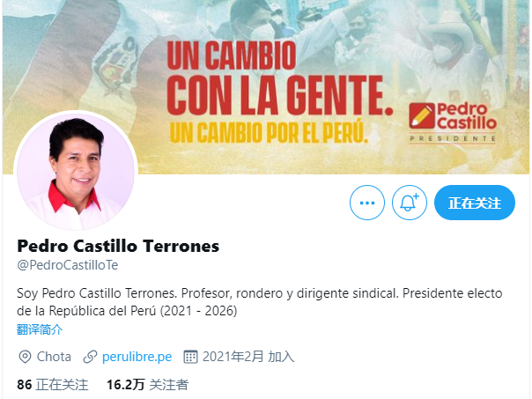Click the display name Pedro Castillo Terrones
This screenshot has width=532, height=399.
(x=118, y=246)
